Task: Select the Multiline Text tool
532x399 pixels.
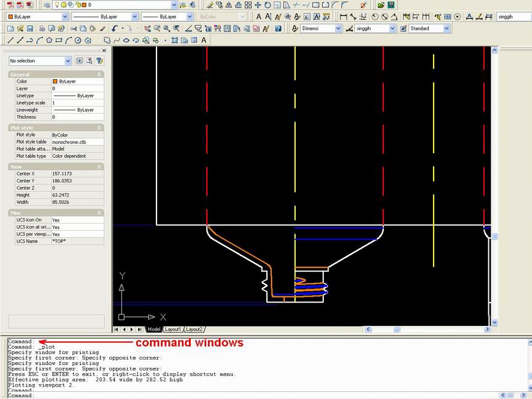Action: click(x=204, y=40)
